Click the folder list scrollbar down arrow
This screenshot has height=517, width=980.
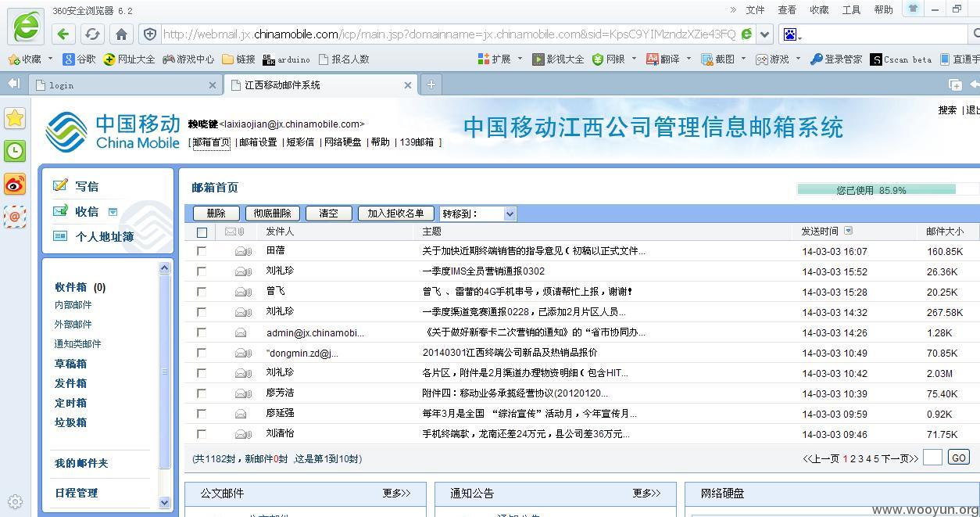(164, 502)
